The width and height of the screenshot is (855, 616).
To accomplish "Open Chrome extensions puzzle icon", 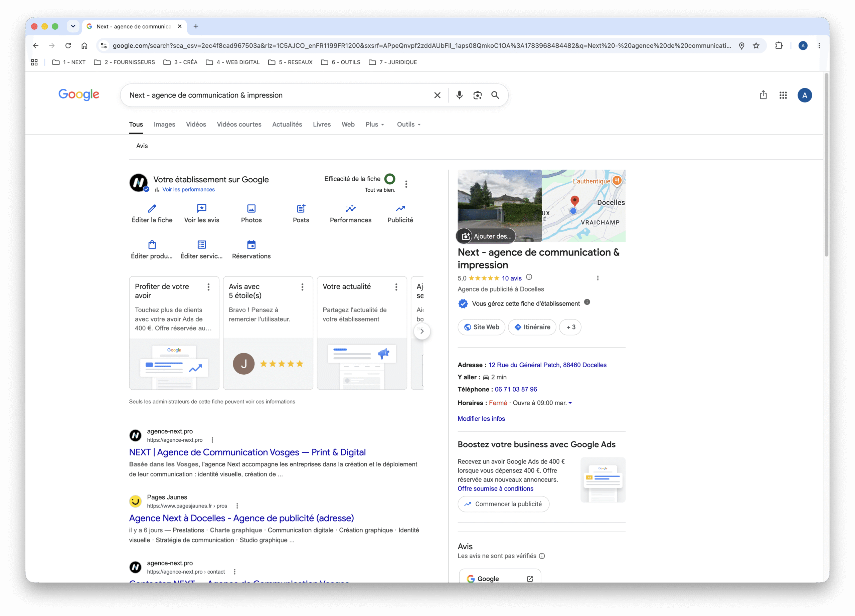I will coord(779,46).
